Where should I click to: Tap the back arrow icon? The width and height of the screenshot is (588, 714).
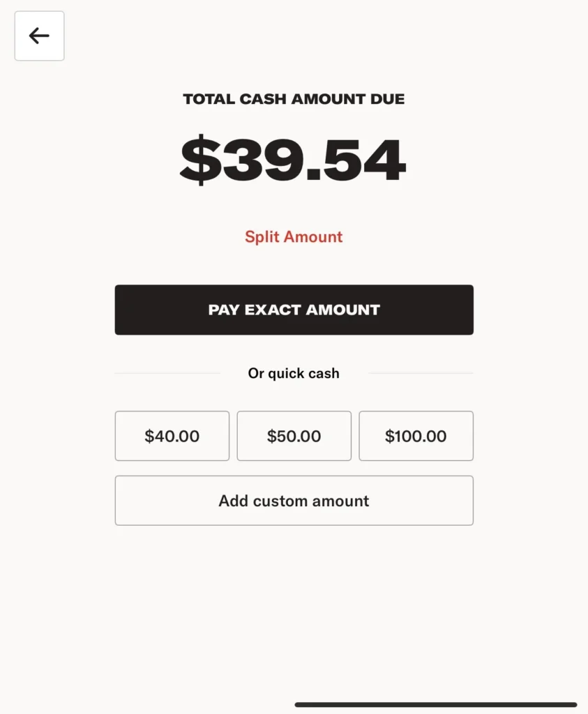pos(39,36)
